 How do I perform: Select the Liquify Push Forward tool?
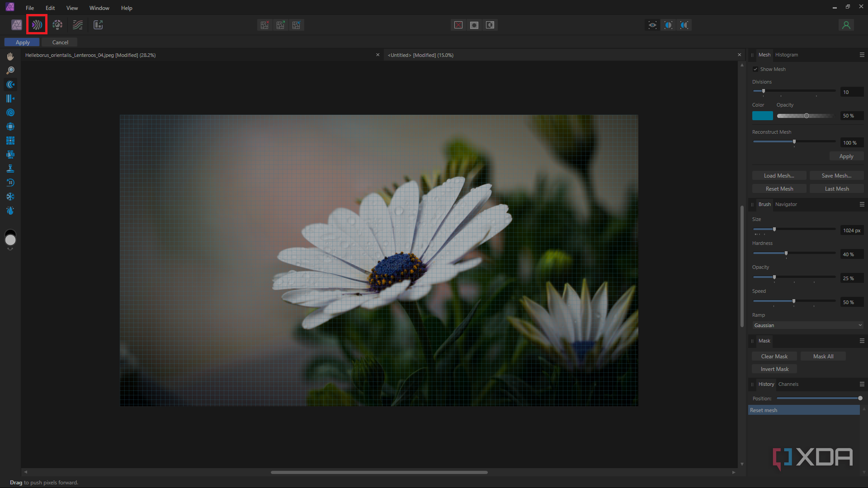(10, 84)
